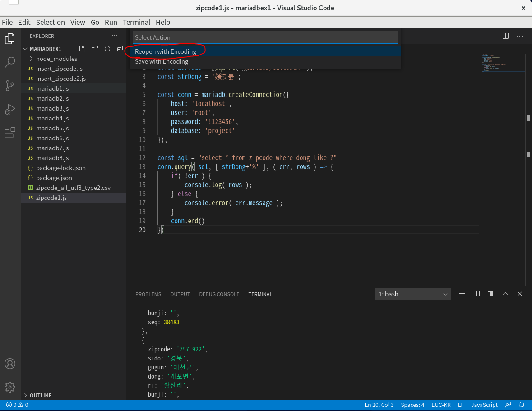The width and height of the screenshot is (532, 411).
Task: Refresh the Explorer file list
Action: (107, 49)
